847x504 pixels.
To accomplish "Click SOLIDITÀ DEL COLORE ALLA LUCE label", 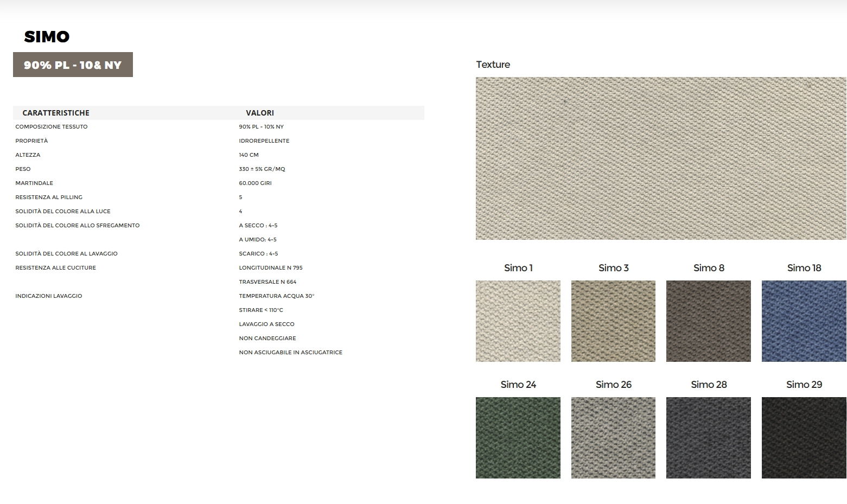I will [x=63, y=211].
